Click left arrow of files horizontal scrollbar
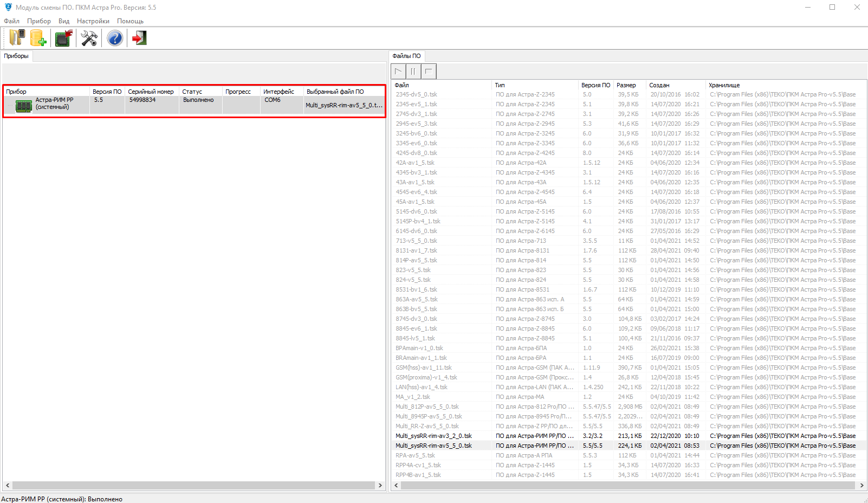 click(396, 485)
